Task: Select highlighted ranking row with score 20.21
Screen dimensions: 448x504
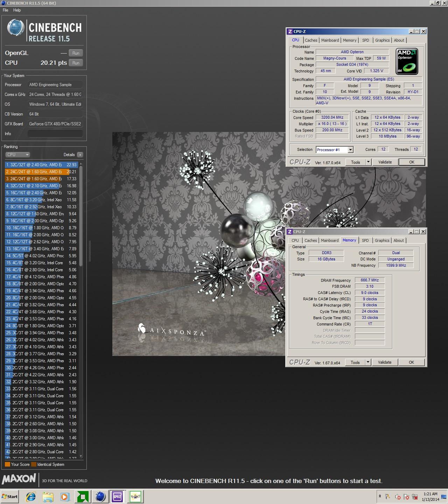Action: point(42,171)
